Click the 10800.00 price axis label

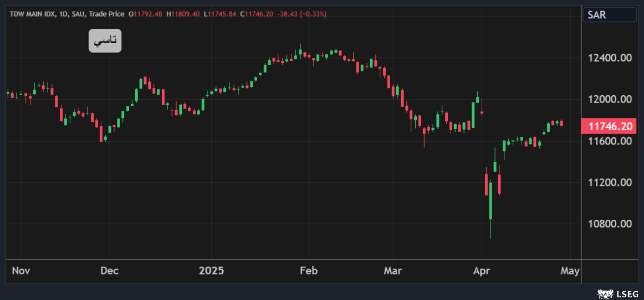[x=610, y=224]
